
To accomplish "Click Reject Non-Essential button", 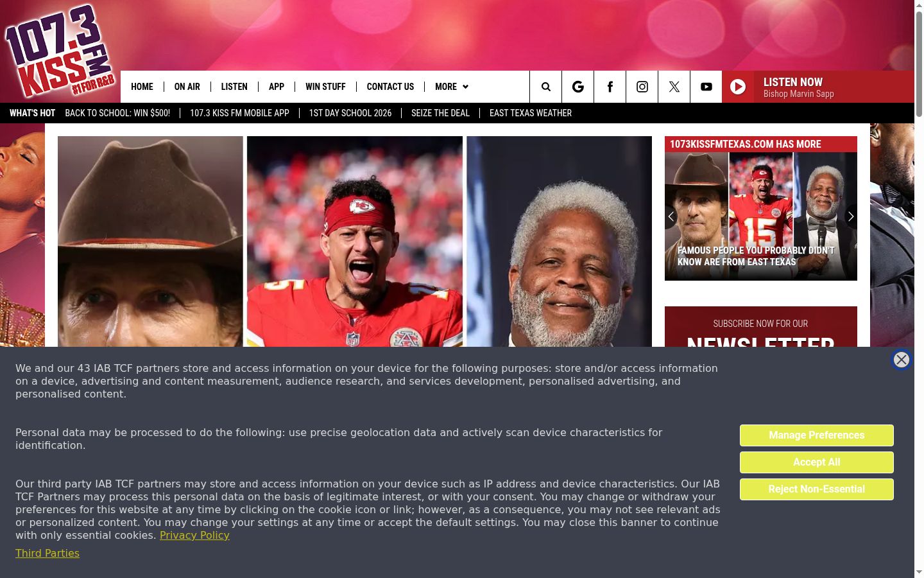I will click(x=816, y=489).
